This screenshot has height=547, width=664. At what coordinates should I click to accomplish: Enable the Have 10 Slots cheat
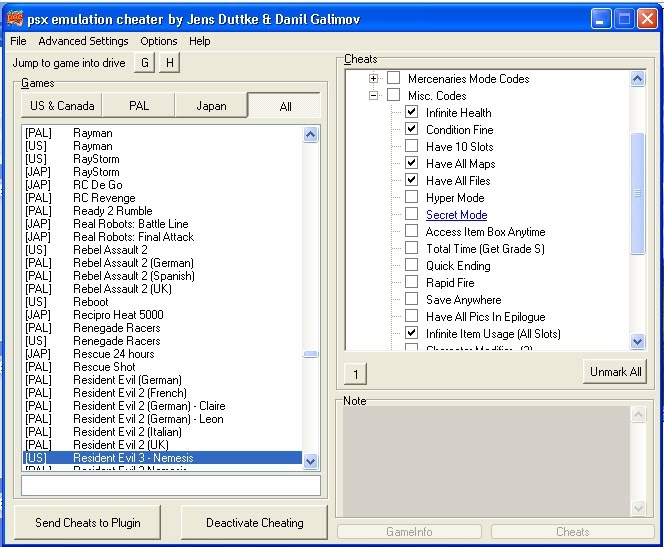click(411, 146)
